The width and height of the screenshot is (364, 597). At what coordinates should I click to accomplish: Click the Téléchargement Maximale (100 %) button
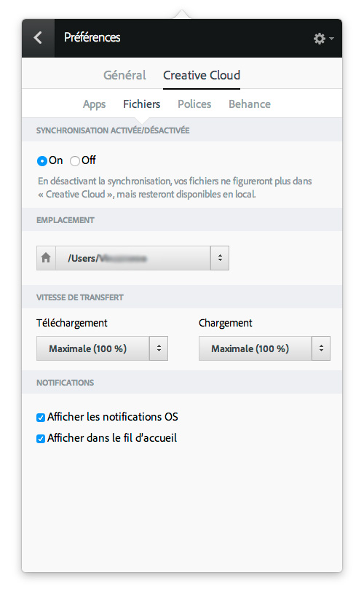[92, 348]
